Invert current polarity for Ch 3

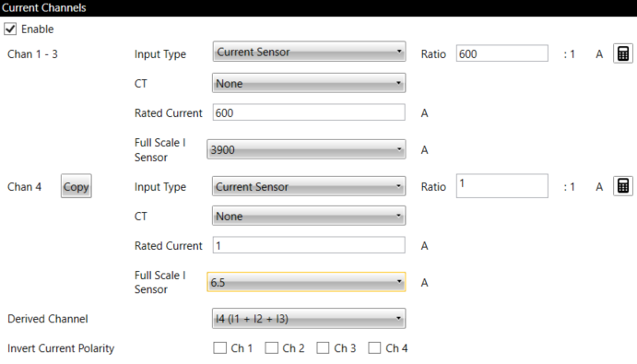click(323, 347)
